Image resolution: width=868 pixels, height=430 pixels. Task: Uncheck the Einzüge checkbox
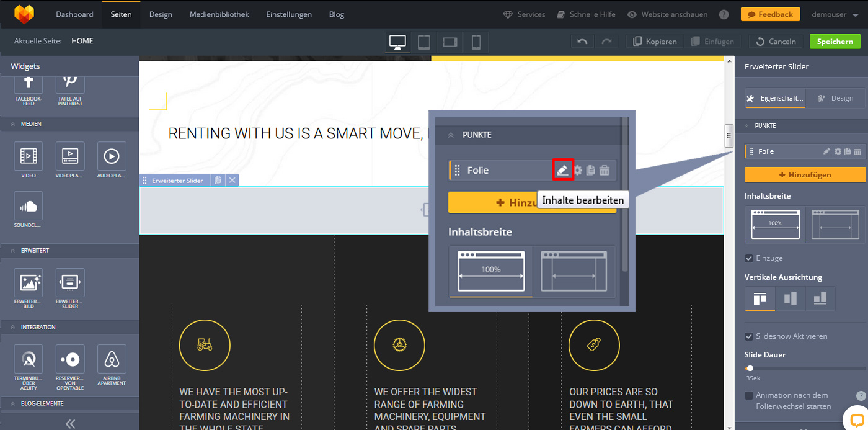[x=749, y=258]
